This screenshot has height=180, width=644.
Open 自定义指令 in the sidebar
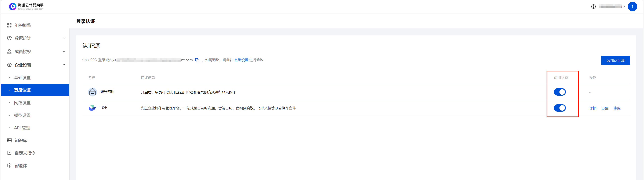(x=25, y=153)
